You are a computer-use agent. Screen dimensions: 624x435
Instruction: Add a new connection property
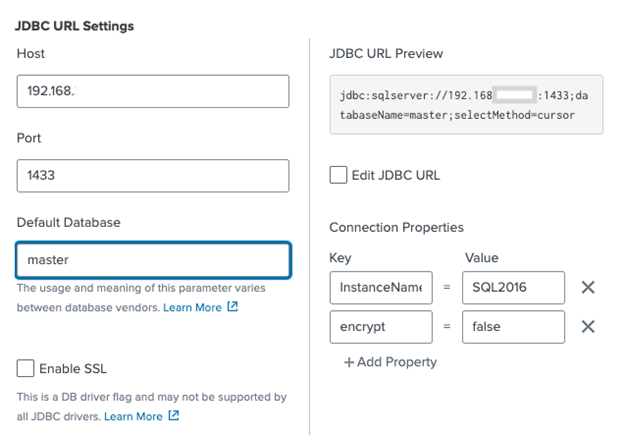(x=390, y=362)
